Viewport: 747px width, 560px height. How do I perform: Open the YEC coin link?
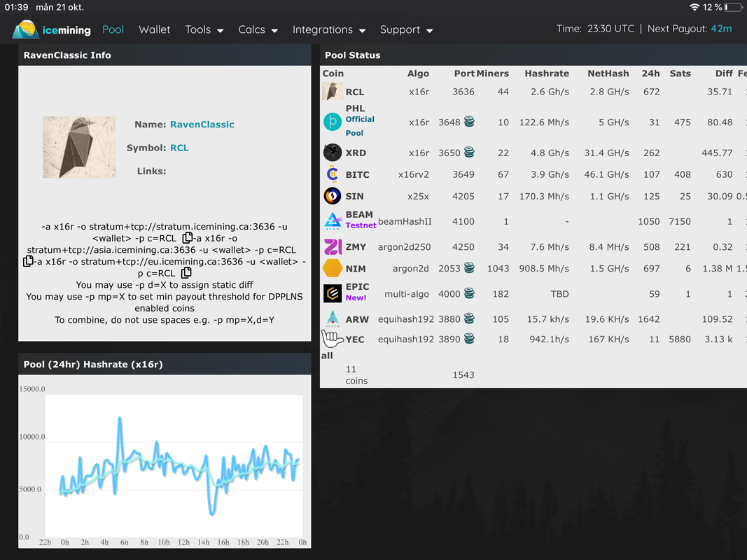(355, 339)
